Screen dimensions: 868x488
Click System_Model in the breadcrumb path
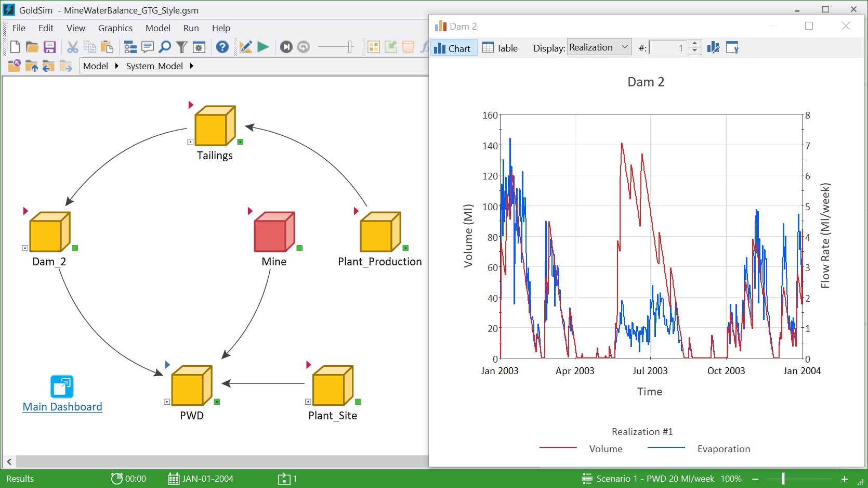(x=154, y=66)
